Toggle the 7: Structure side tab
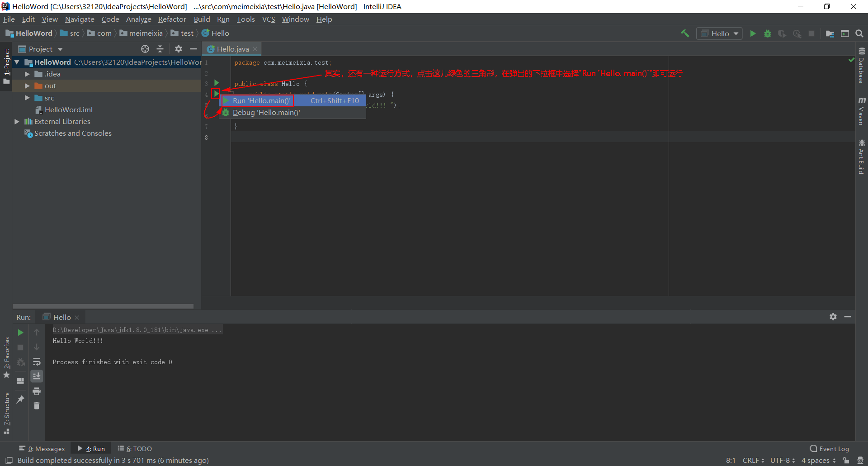This screenshot has width=868, height=466. 6,413
